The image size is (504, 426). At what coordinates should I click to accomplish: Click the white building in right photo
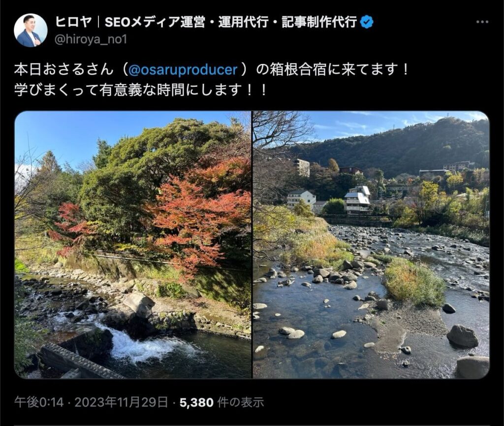click(x=358, y=199)
